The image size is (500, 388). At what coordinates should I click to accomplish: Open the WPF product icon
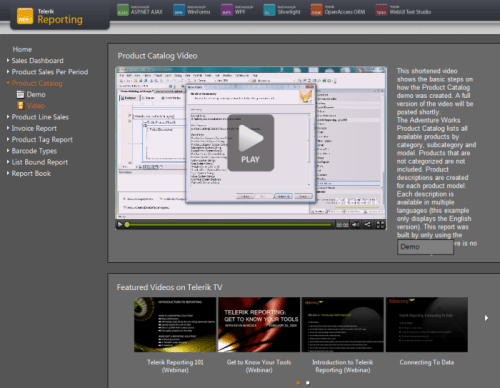[x=227, y=10]
